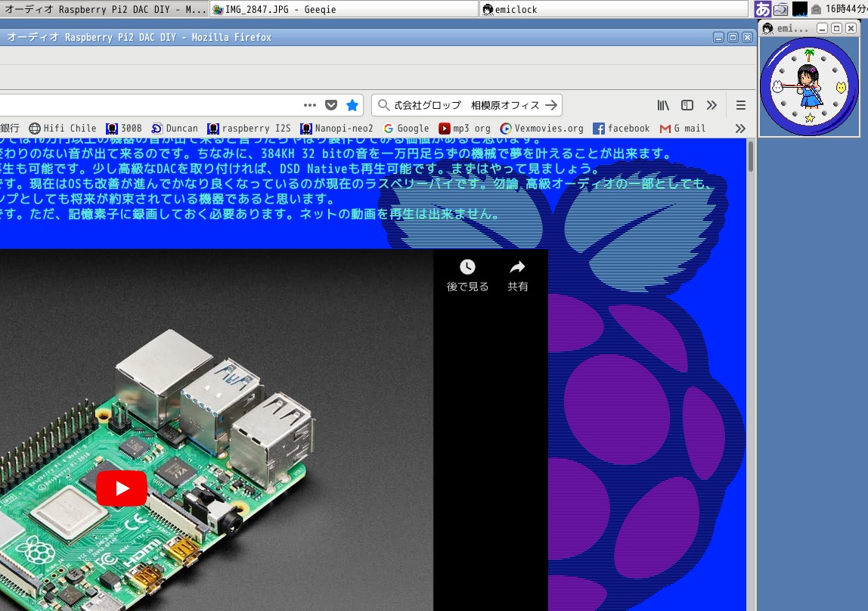Expand the toolbar overflow chevron

711,105
